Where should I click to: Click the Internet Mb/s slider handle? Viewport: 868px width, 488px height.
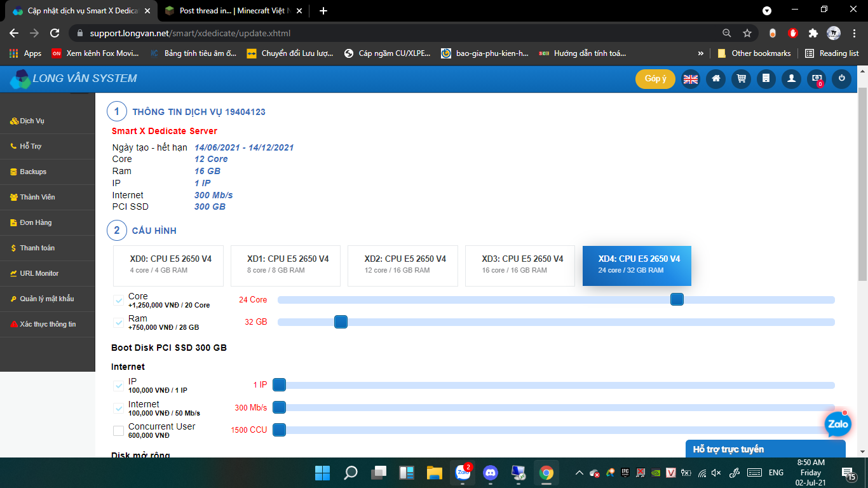(x=279, y=407)
